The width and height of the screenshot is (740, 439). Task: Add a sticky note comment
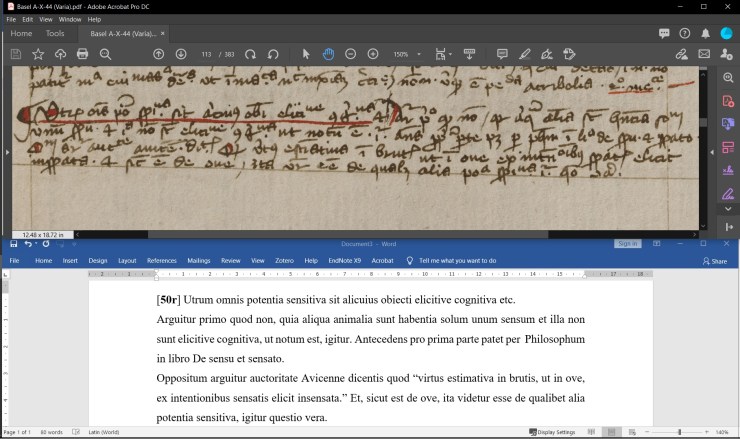[502, 53]
